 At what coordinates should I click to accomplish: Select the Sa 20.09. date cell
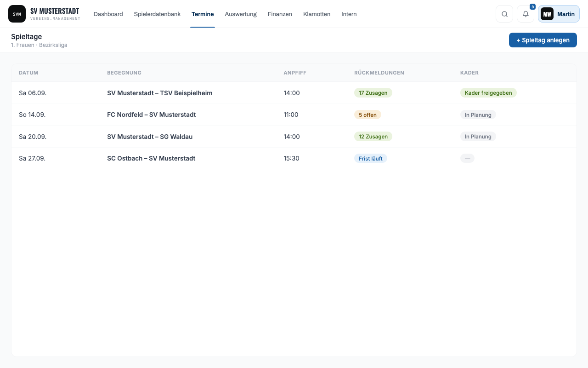pos(33,137)
